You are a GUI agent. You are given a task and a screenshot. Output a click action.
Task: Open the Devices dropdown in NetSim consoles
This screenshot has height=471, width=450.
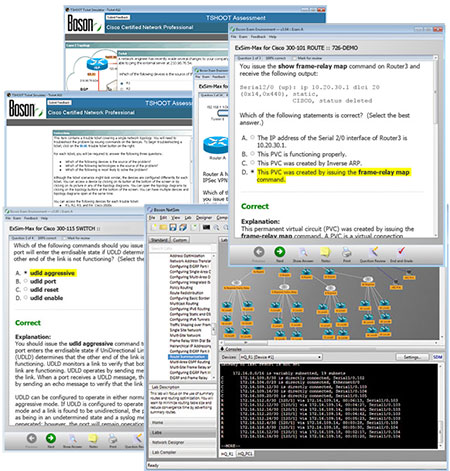pyautogui.click(x=281, y=357)
